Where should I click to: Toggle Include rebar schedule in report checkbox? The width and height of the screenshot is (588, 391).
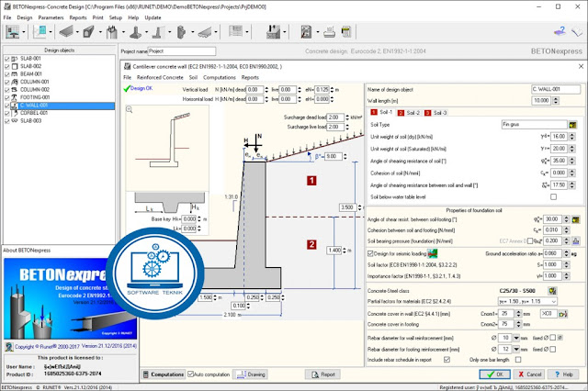(447, 360)
